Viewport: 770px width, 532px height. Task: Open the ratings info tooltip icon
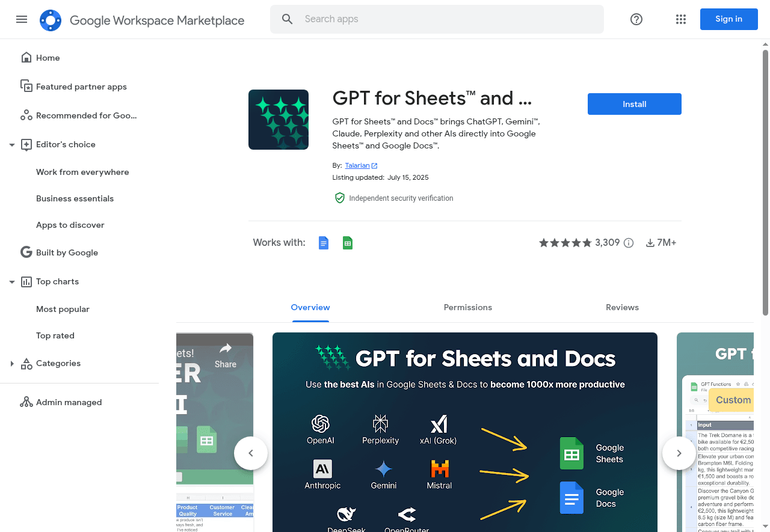pos(628,243)
